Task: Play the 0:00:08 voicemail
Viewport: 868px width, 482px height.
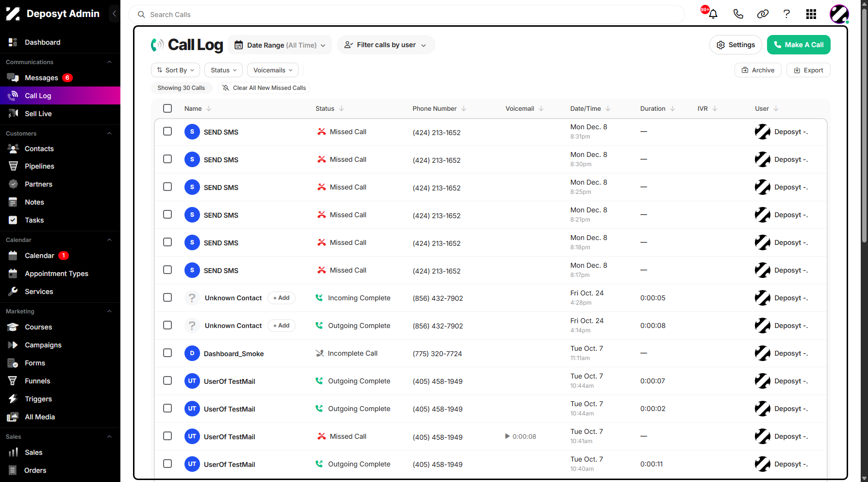Action: click(507, 436)
